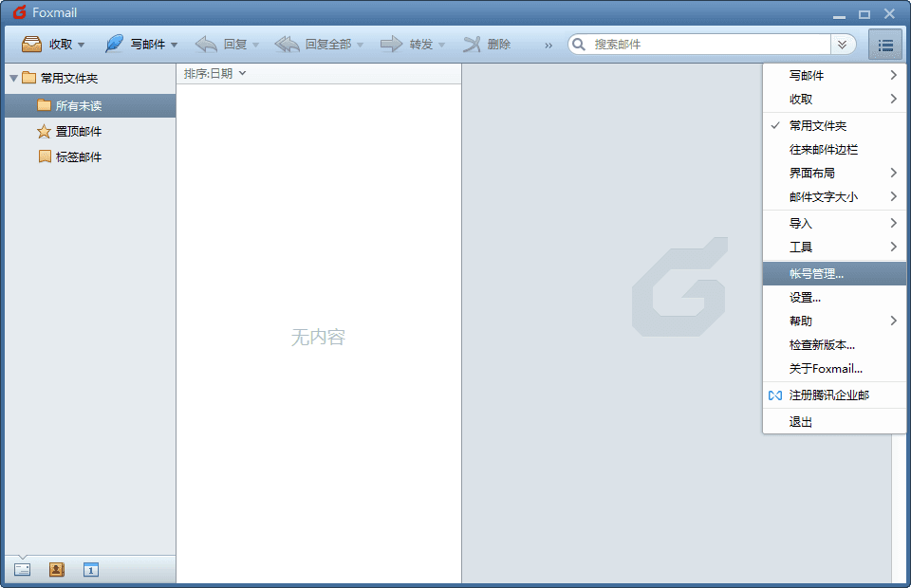This screenshot has height=588, width=911.
Task: Choose 设置... menu entry
Action: [x=805, y=297]
